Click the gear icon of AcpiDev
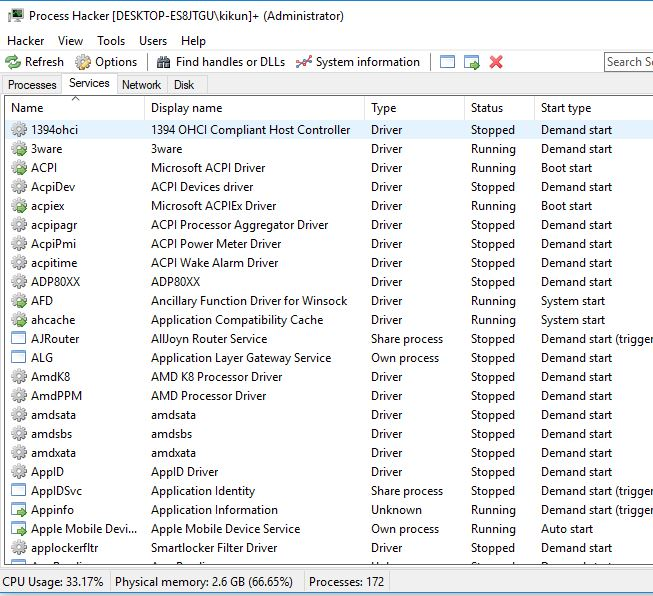The width and height of the screenshot is (653, 596). [19, 187]
